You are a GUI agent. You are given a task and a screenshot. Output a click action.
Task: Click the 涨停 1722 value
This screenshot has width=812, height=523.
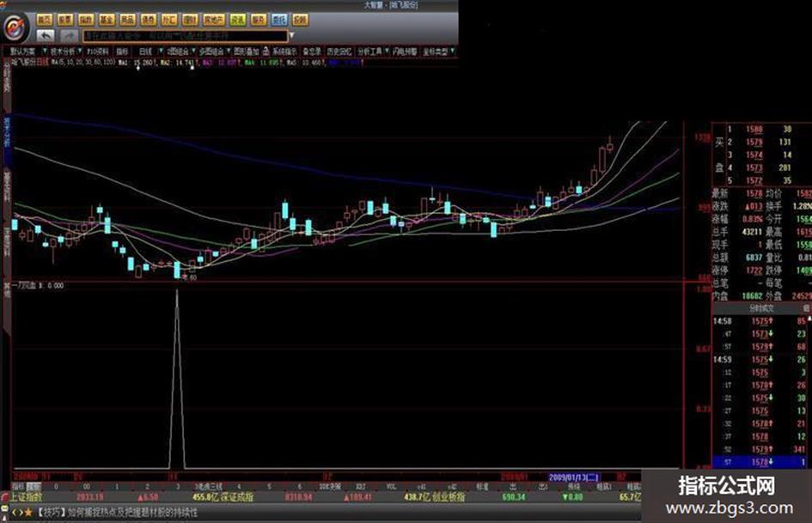(x=754, y=271)
